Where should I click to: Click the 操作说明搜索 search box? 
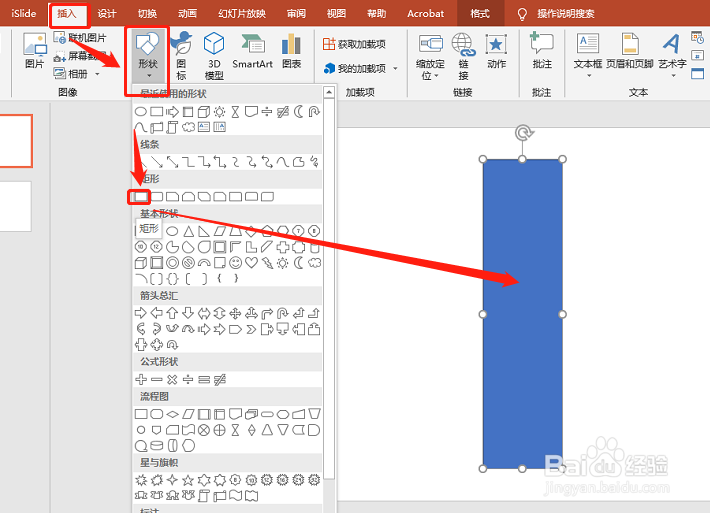(566, 14)
